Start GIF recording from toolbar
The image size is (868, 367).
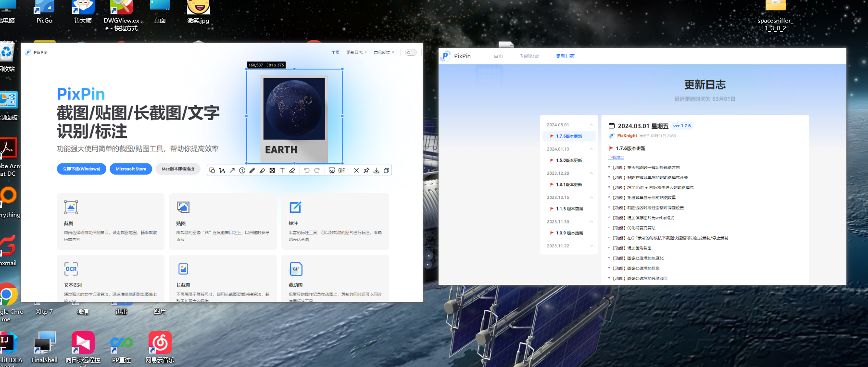tap(341, 171)
